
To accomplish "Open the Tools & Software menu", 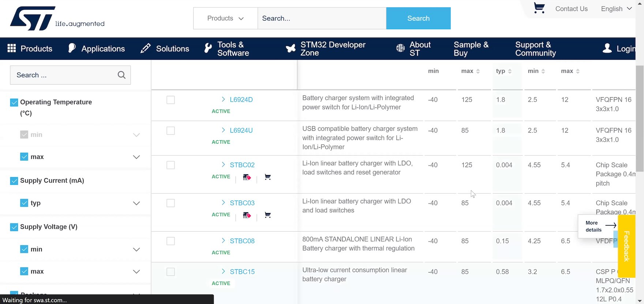I will [x=226, y=49].
